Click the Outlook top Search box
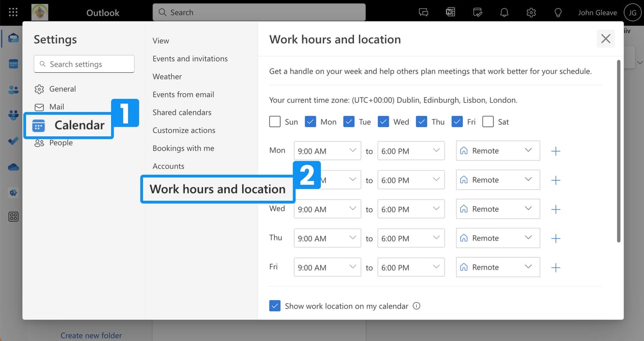This screenshot has width=644, height=341. tap(259, 12)
